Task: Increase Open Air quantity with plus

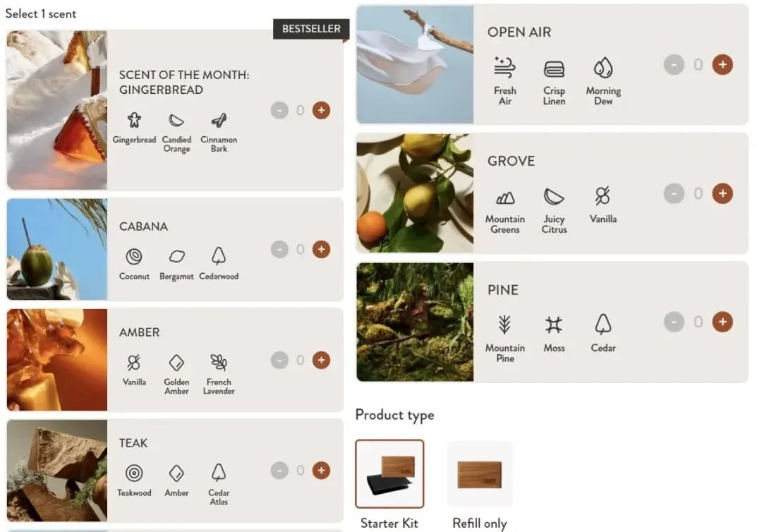Action: coord(722,65)
